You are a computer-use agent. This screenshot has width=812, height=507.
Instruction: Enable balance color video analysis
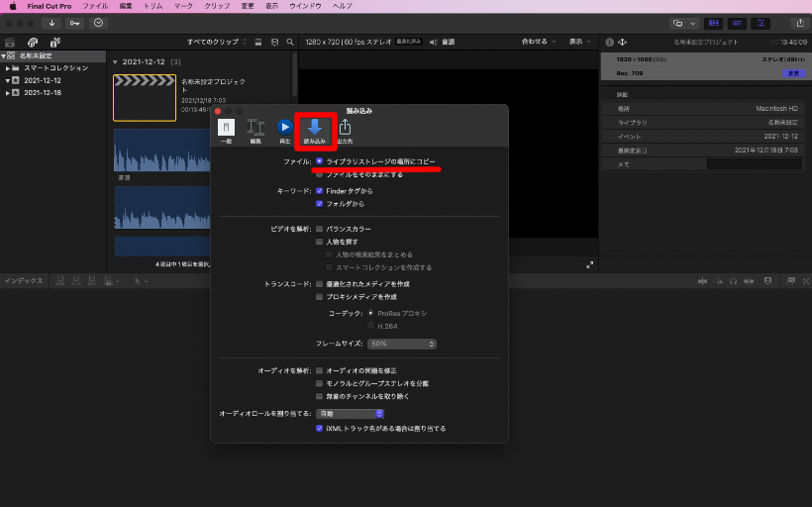(319, 229)
